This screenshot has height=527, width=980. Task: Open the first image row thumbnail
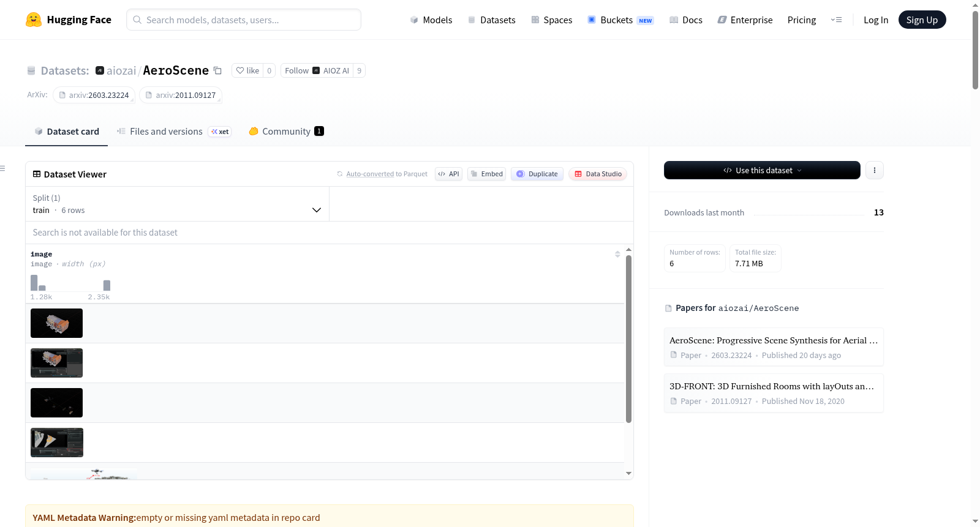pyautogui.click(x=56, y=323)
